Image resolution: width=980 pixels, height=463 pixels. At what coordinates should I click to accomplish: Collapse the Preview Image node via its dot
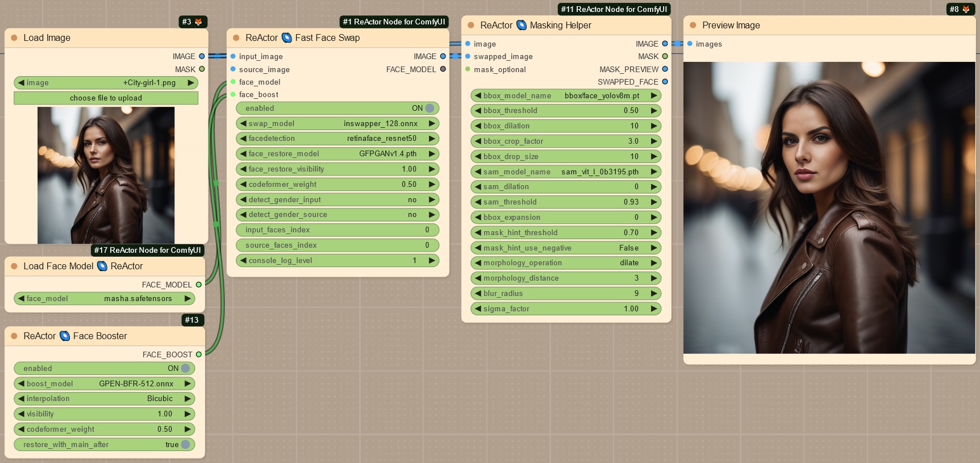pos(693,26)
